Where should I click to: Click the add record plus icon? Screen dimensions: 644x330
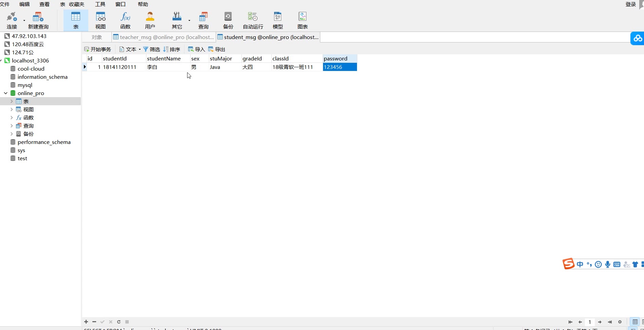(x=86, y=322)
